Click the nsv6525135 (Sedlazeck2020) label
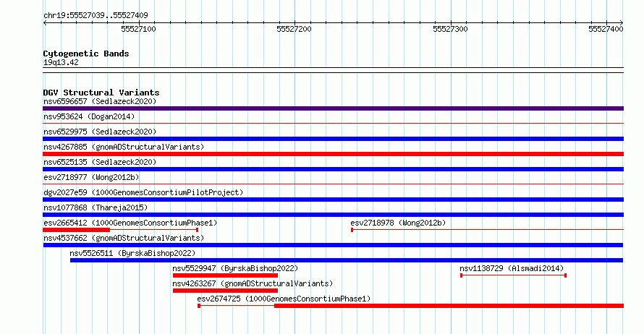 [x=100, y=162]
